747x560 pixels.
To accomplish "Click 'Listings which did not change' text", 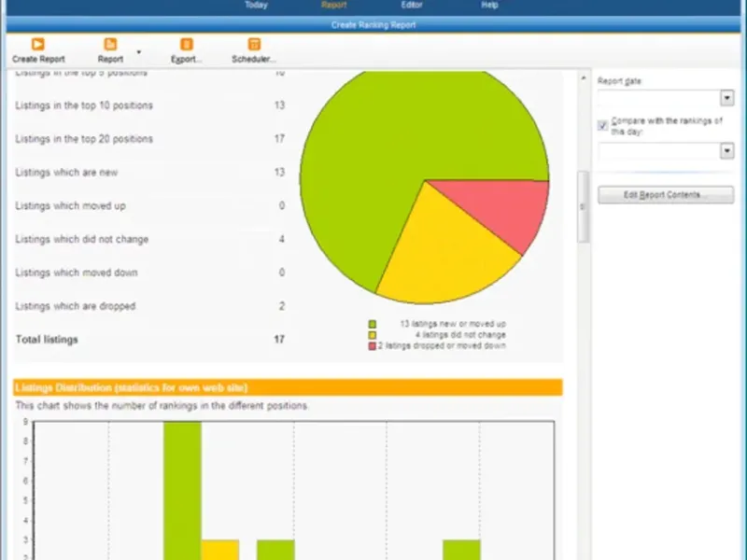I will click(x=82, y=239).
